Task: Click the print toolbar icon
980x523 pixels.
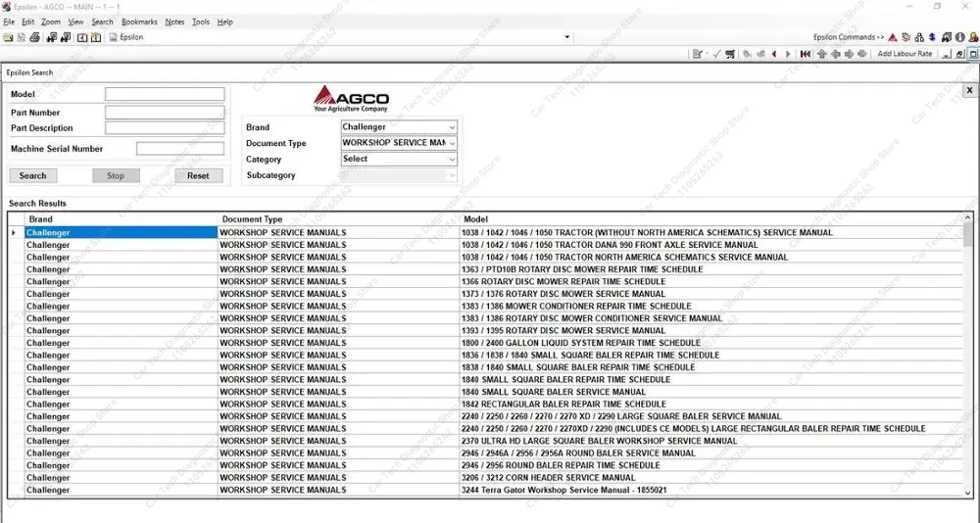Action: [x=35, y=37]
